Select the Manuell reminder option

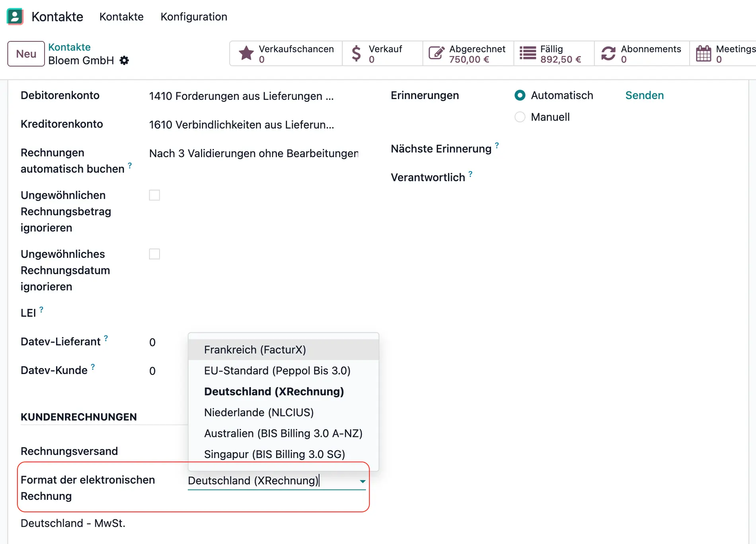[x=520, y=117]
